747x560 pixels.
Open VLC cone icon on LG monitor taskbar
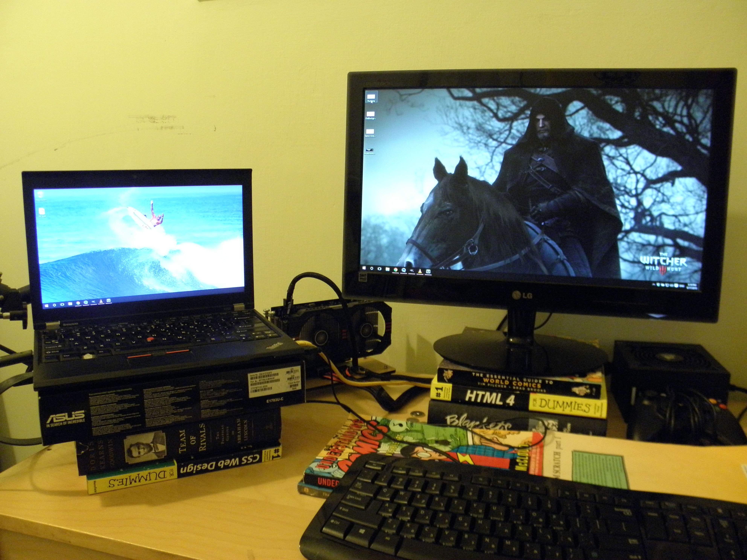[420, 271]
